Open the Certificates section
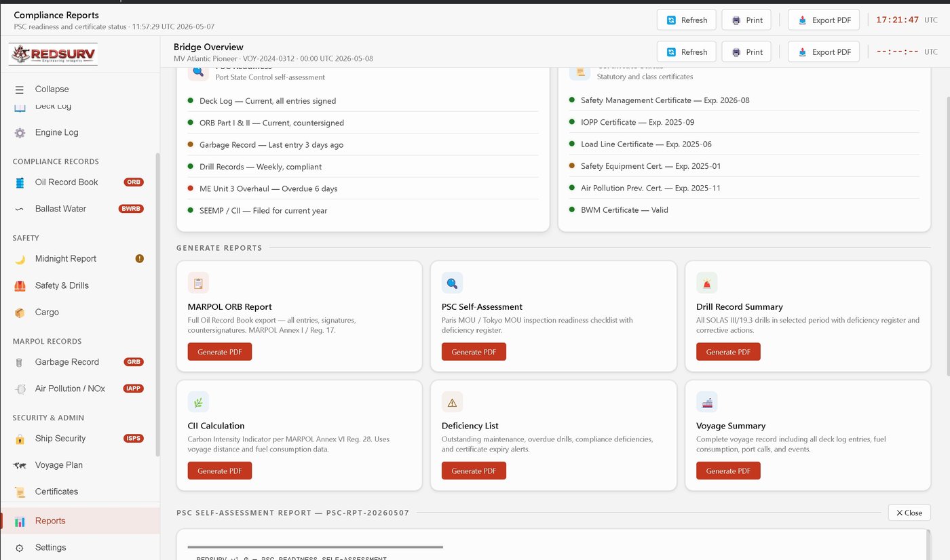Image resolution: width=950 pixels, height=560 pixels. click(80, 492)
